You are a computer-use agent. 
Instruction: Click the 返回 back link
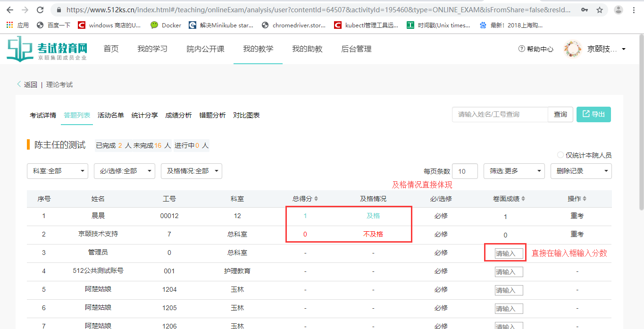pos(27,84)
